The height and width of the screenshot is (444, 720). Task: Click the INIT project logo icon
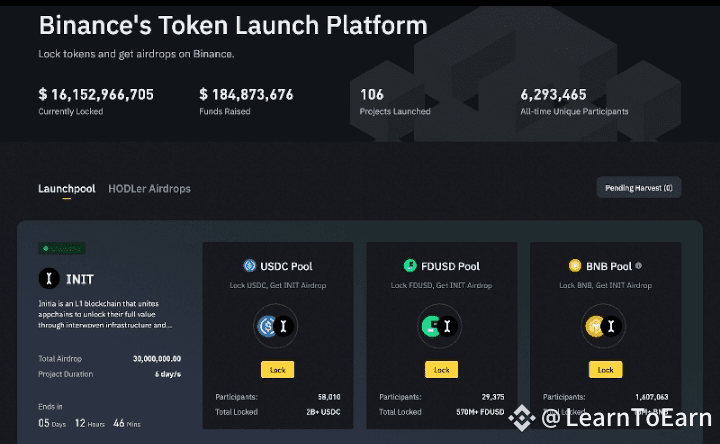pos(49,278)
